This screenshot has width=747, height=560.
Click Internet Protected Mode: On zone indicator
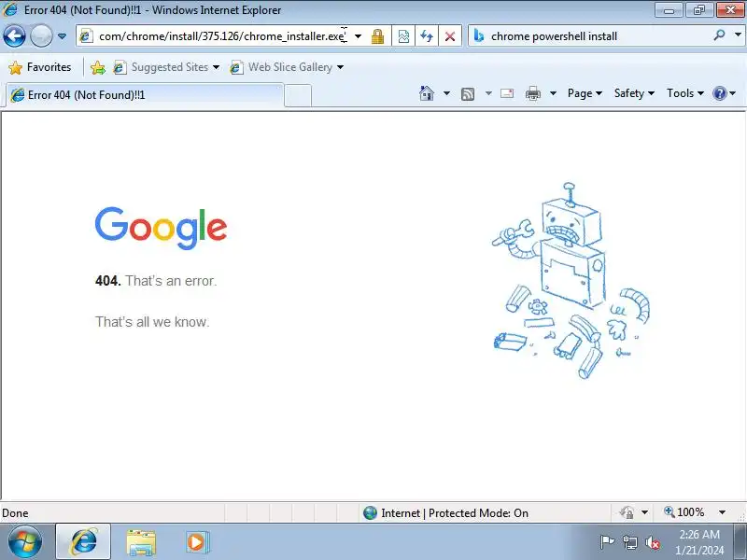tap(445, 512)
